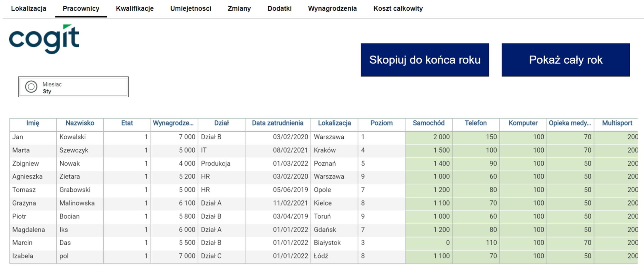This screenshot has width=644, height=273.
Task: Open the Dodatki tab
Action: point(279,9)
